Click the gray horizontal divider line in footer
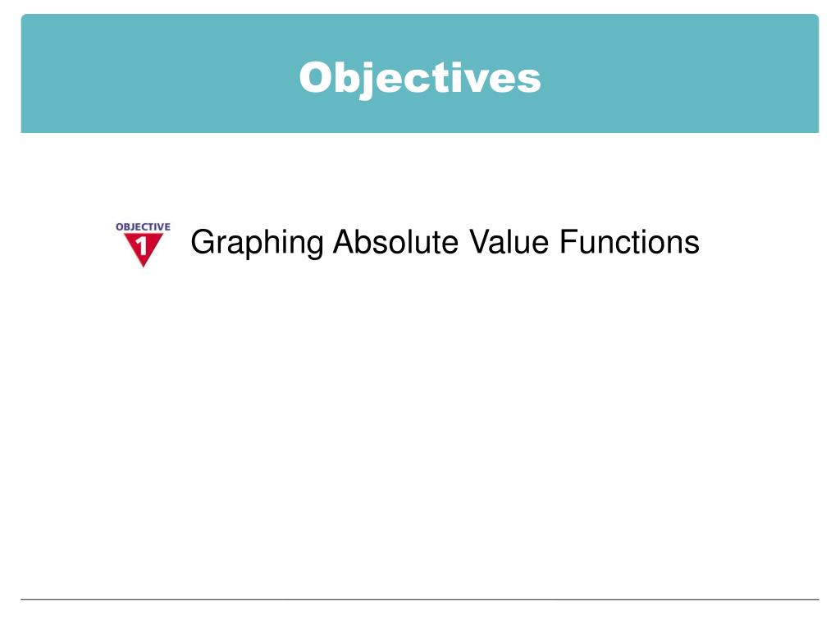Image resolution: width=840 pixels, height=630 pixels. click(419, 600)
